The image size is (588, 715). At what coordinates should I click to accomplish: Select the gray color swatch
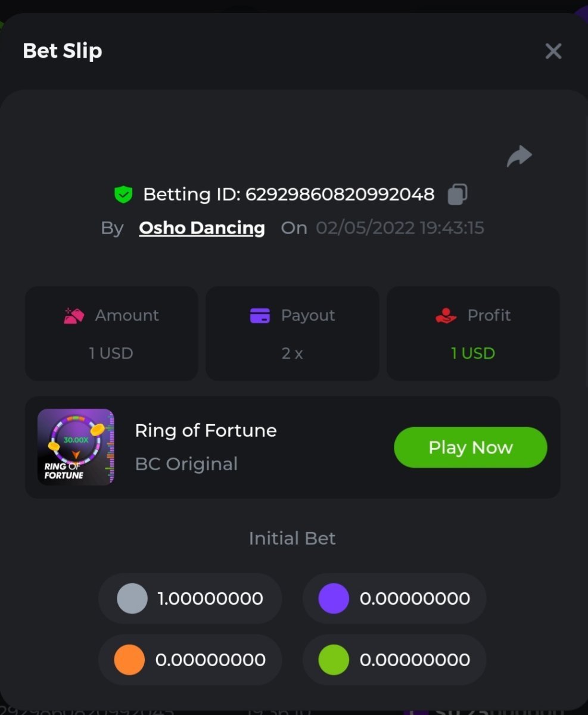pos(132,598)
